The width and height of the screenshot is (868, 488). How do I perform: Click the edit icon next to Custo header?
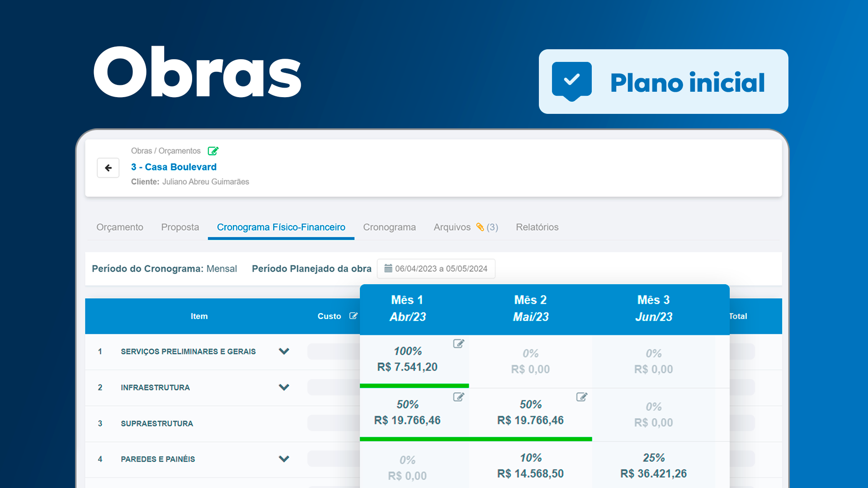353,316
